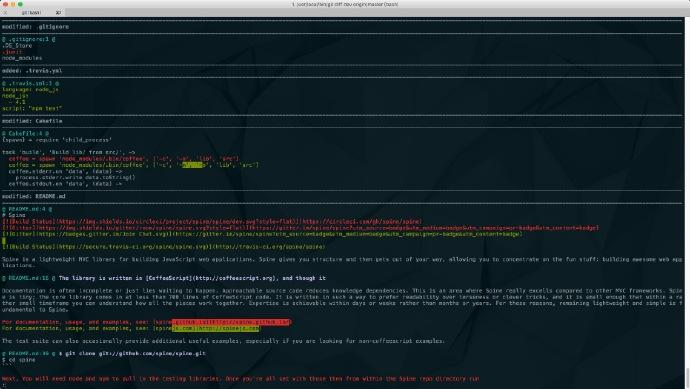This screenshot has width=690, height=389.
Task: Click the 'language: node_js' added line
Action: point(30,89)
